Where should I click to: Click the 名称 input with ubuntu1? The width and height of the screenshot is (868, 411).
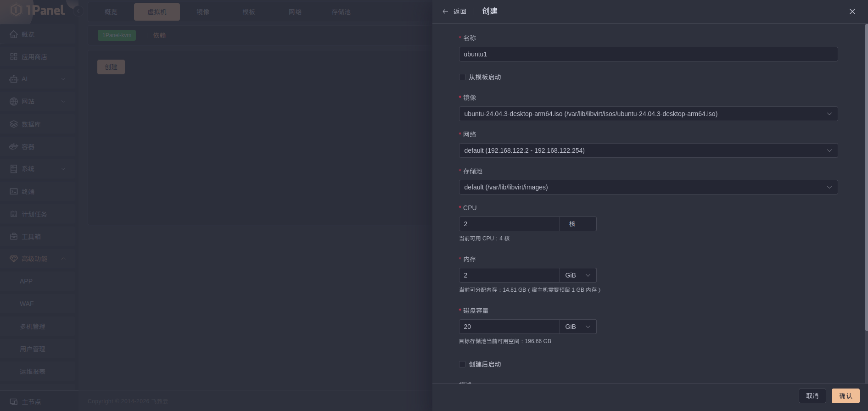(x=648, y=54)
